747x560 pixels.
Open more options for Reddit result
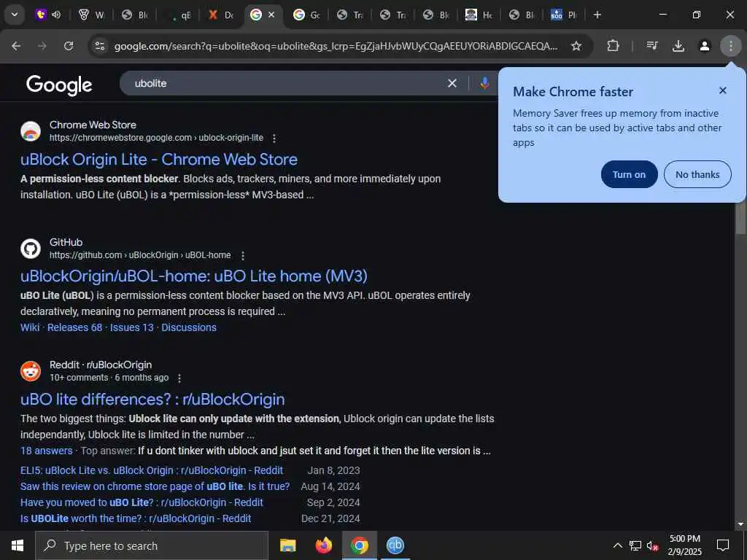pos(179,378)
